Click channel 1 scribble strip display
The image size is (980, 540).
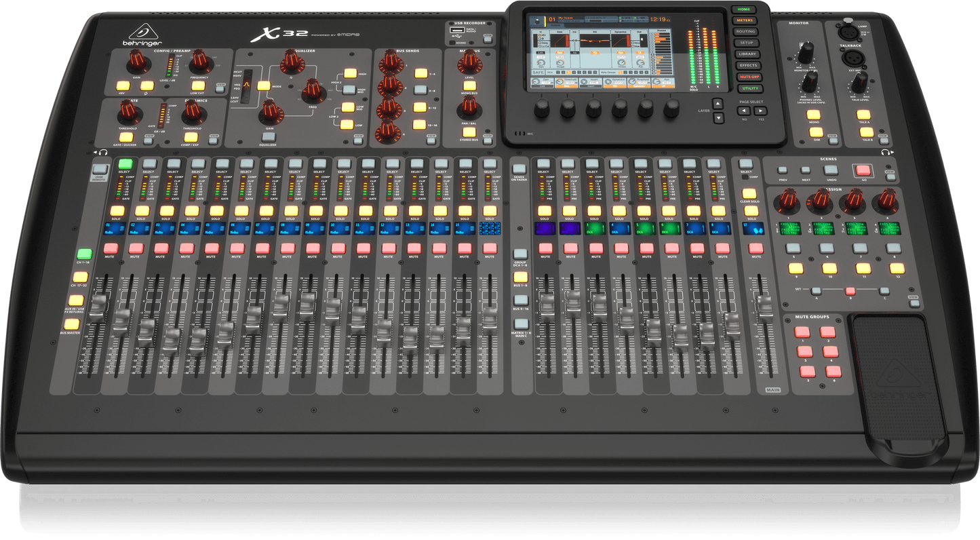(x=115, y=229)
